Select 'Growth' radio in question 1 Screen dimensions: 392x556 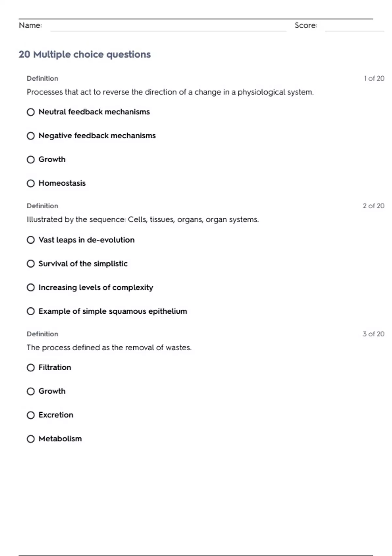pos(31,160)
